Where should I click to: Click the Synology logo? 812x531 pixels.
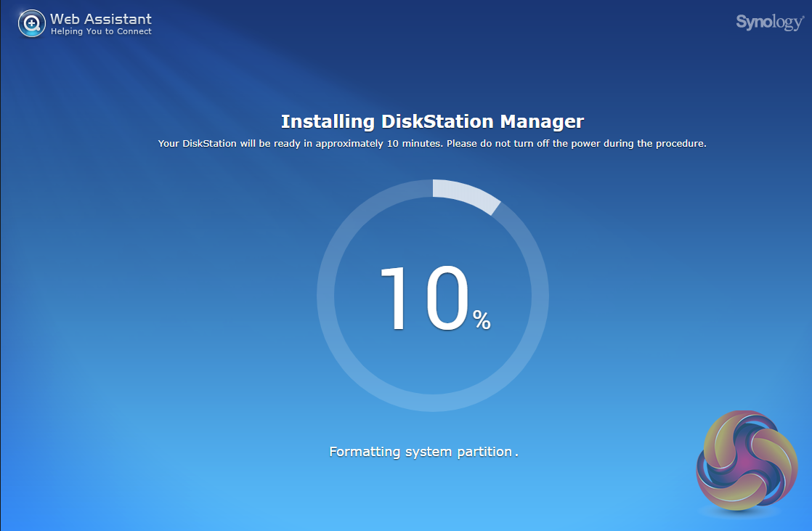(769, 23)
